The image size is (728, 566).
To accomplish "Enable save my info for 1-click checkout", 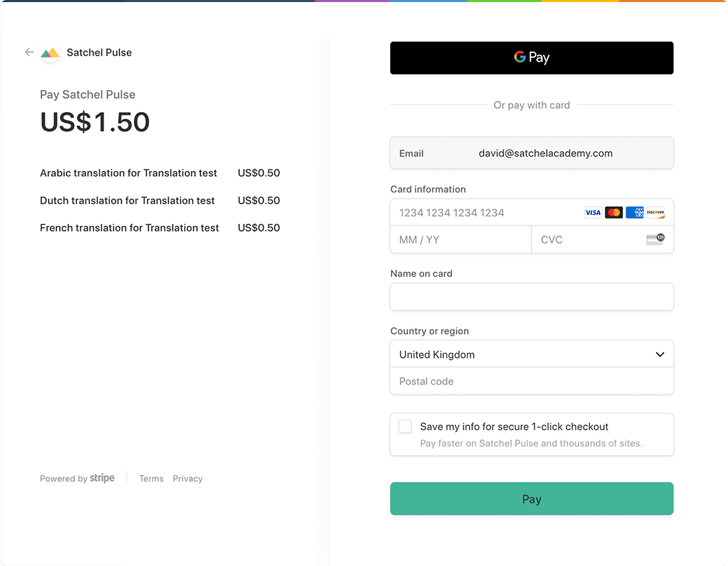I will 405,427.
